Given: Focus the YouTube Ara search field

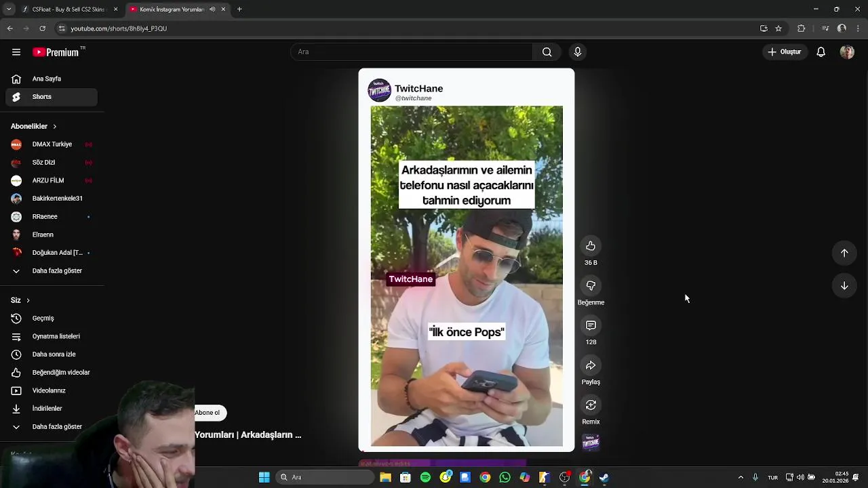Looking at the screenshot, I should pos(412,52).
